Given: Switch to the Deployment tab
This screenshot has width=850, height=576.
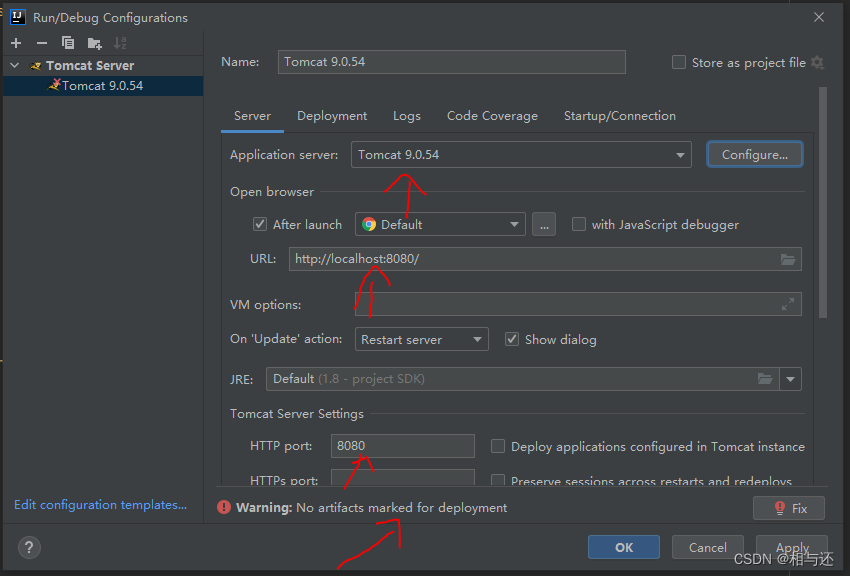Looking at the screenshot, I should coord(332,116).
